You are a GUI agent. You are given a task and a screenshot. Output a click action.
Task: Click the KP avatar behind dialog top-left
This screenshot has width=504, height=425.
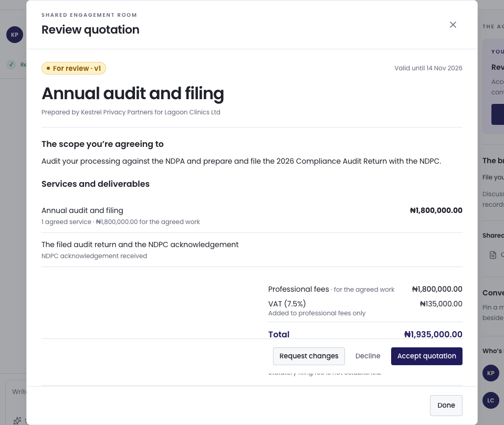click(x=15, y=35)
